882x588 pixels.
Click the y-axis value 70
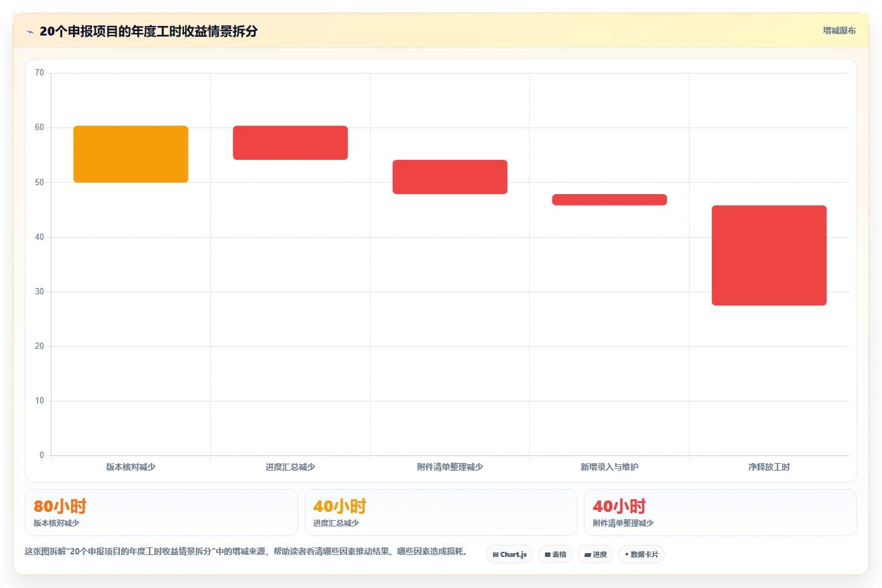39,73
